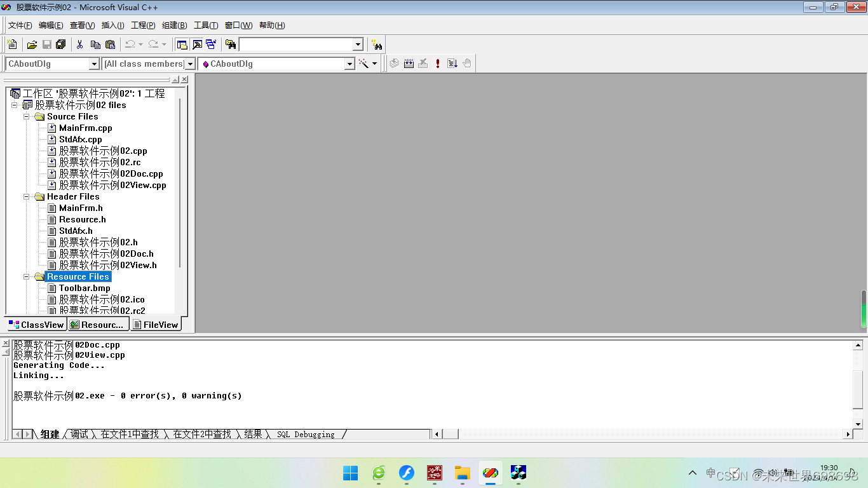868x488 pixels.
Task: Open the CAboutDlg class dropdown
Action: 94,64
